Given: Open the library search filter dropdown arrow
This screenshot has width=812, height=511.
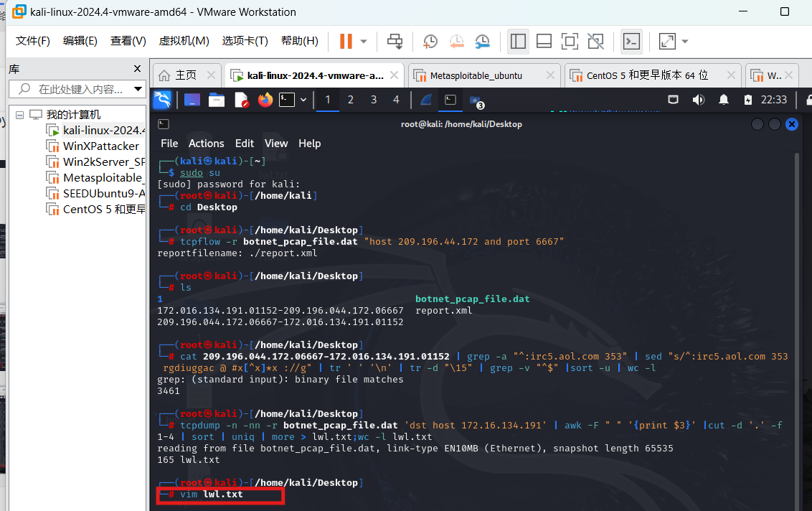Looking at the screenshot, I should pyautogui.click(x=138, y=89).
